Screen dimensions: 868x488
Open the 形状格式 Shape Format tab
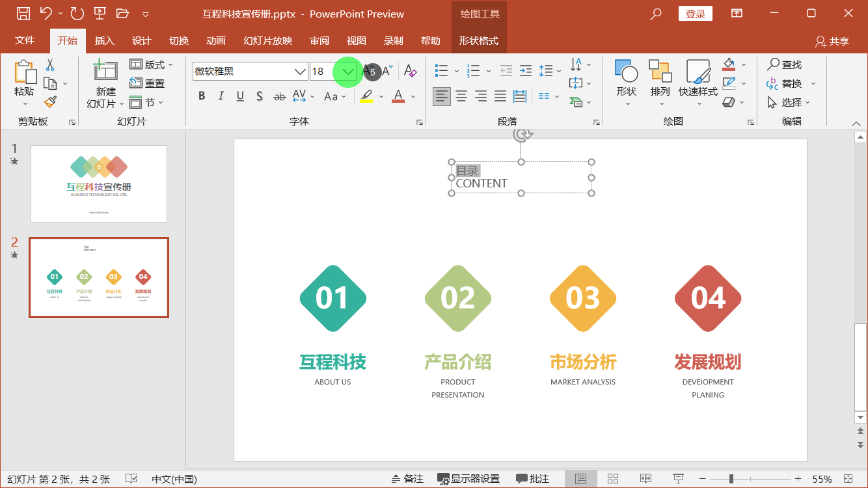click(479, 40)
